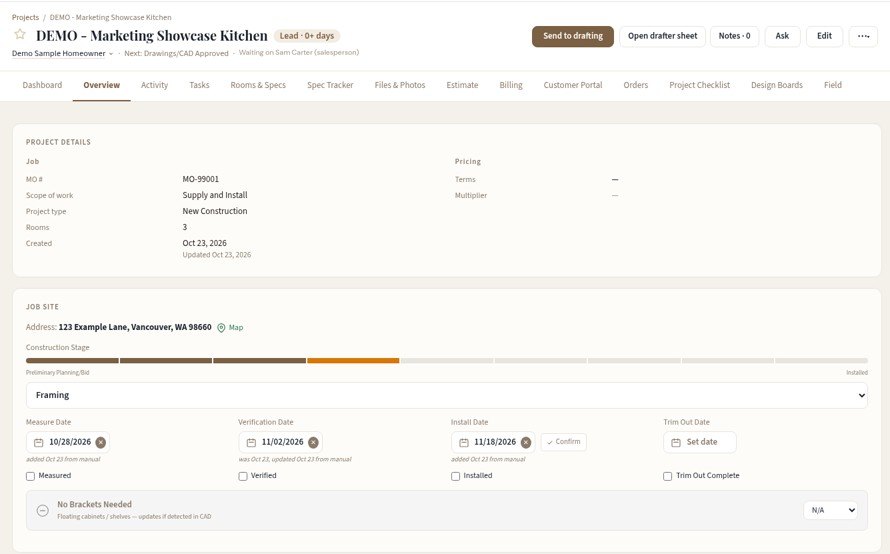Viewport: 890px width, 554px height.
Task: Click the last grey Installed stage segment
Action: tap(821, 360)
